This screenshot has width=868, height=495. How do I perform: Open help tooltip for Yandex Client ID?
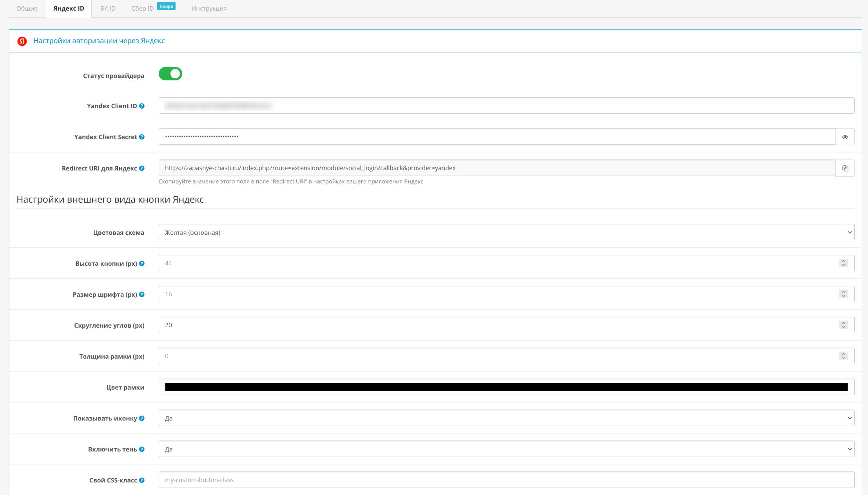coord(142,106)
